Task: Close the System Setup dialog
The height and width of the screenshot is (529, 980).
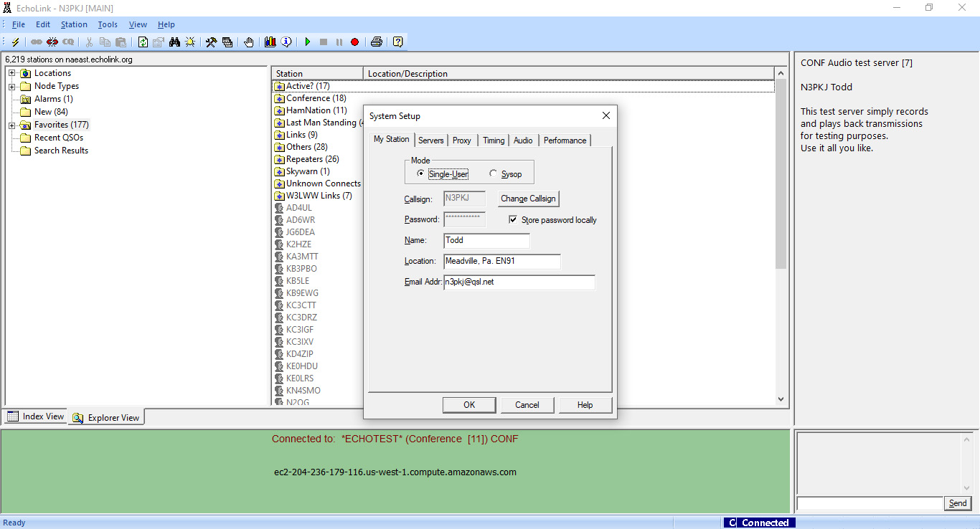Action: coord(606,115)
